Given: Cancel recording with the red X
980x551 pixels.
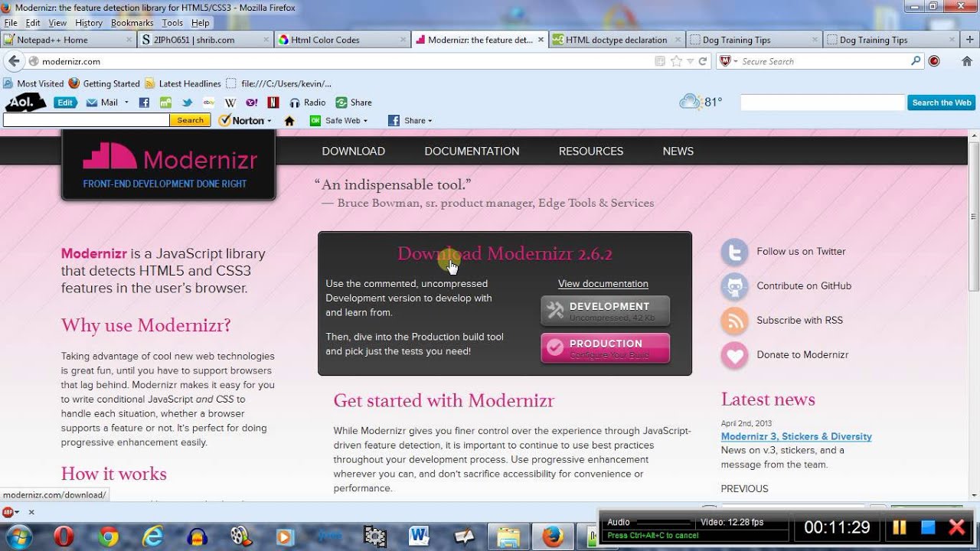Looking at the screenshot, I should click(957, 527).
